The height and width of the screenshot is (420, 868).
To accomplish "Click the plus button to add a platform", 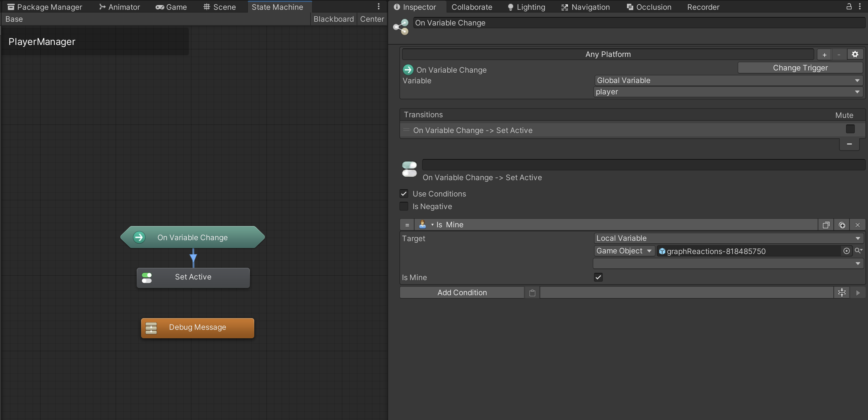I will pos(824,55).
